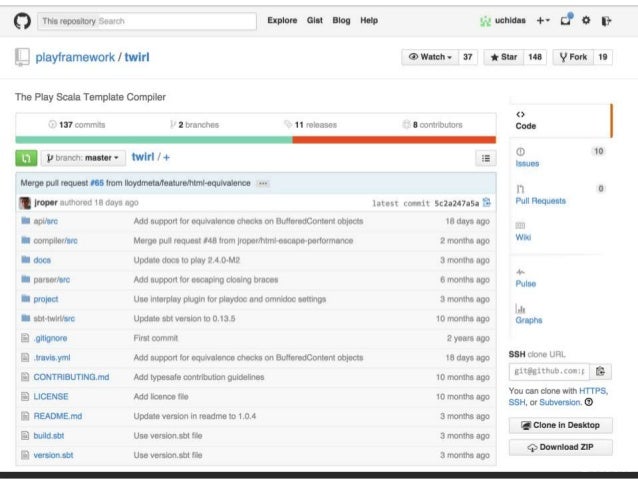Viewport: 638px width, 479px height.
Task: Switch to the Code tab
Action: pyautogui.click(x=561, y=121)
